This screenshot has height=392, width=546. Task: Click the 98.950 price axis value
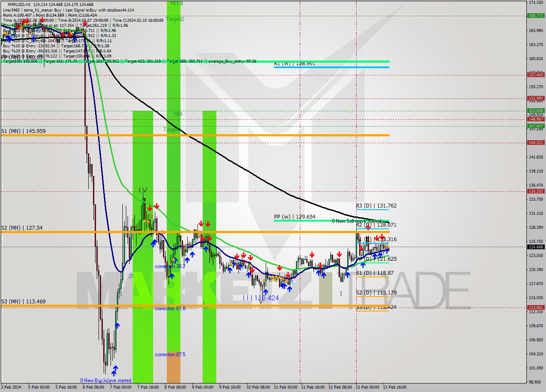click(x=536, y=382)
